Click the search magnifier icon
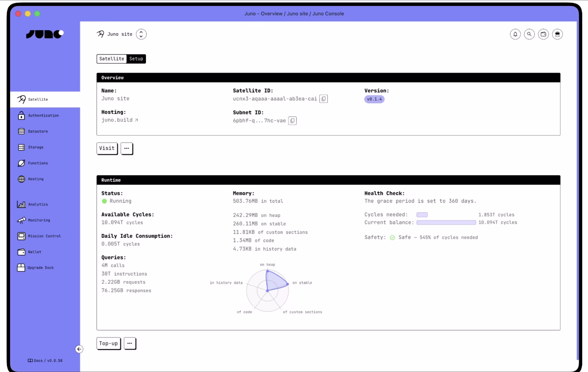The width and height of the screenshot is (588, 372). [x=529, y=34]
